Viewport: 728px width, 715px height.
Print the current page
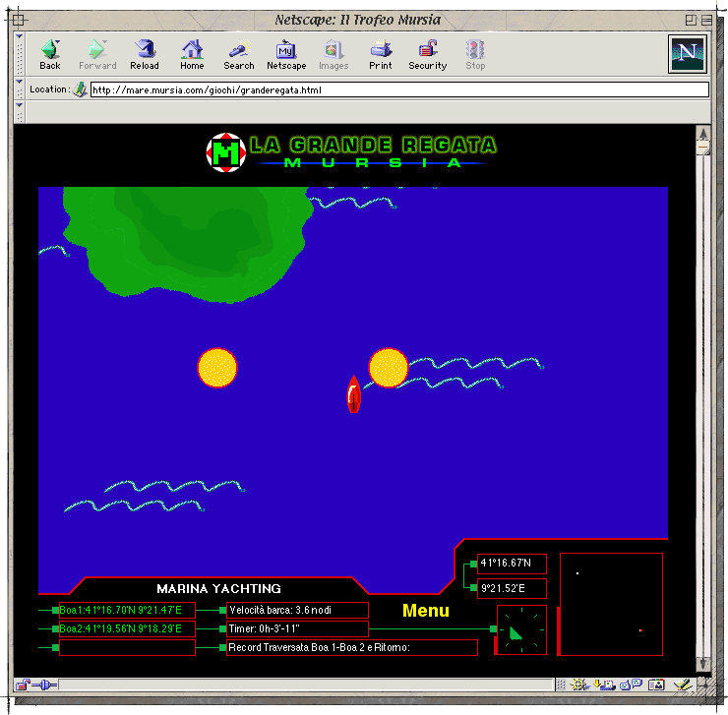(x=381, y=55)
